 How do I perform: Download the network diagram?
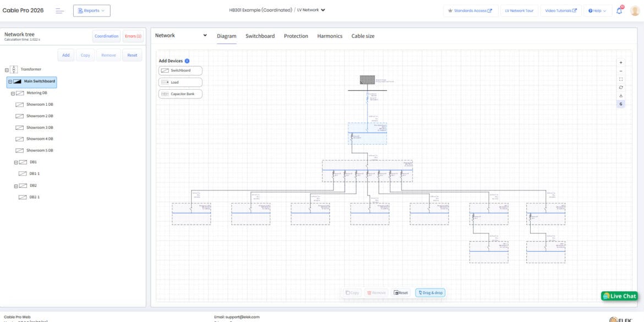click(620, 96)
